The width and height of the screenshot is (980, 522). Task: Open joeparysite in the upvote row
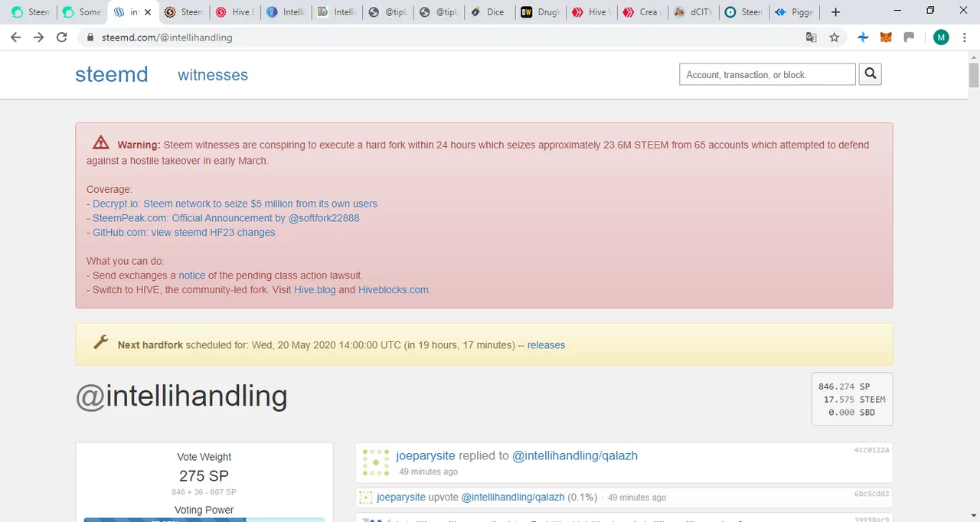click(401, 497)
